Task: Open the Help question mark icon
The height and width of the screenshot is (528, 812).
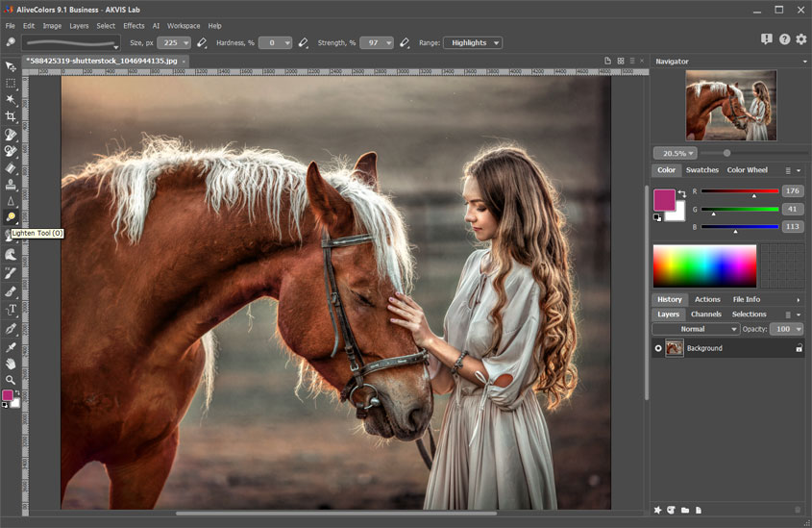Action: coord(784,39)
